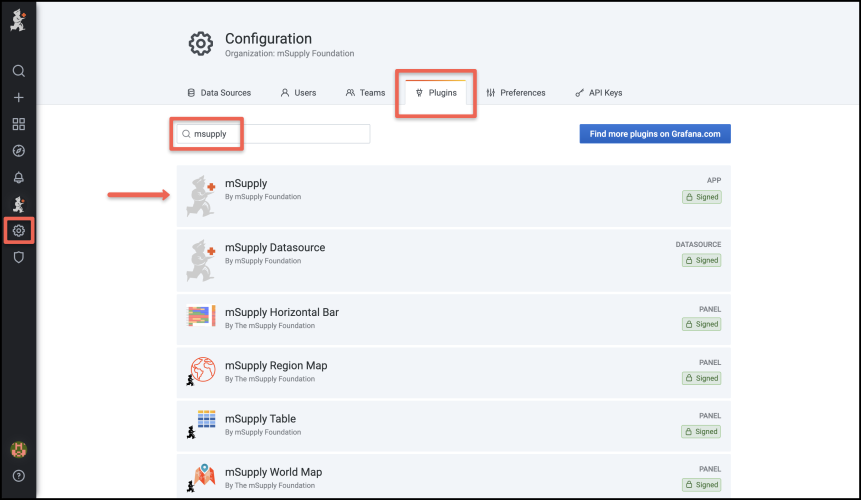Open Configuration gear icon in sidebar

click(x=18, y=231)
